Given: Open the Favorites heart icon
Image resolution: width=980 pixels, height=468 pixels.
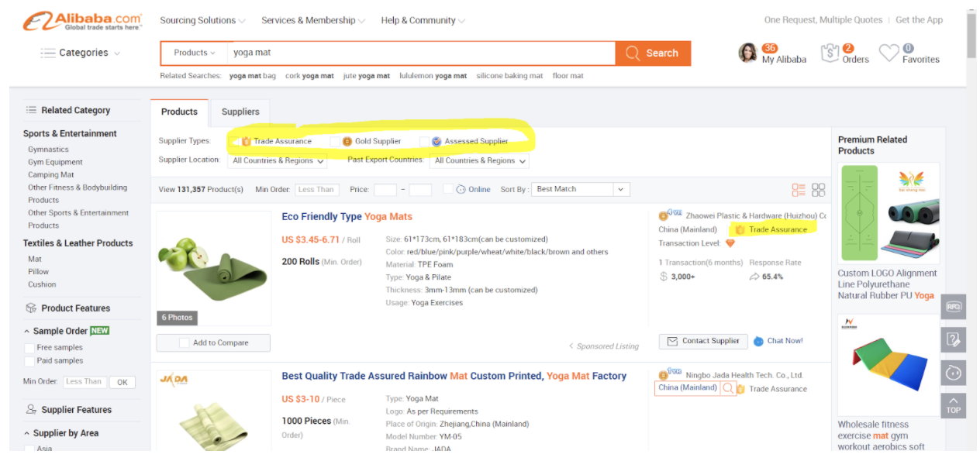Looking at the screenshot, I should coord(889,53).
